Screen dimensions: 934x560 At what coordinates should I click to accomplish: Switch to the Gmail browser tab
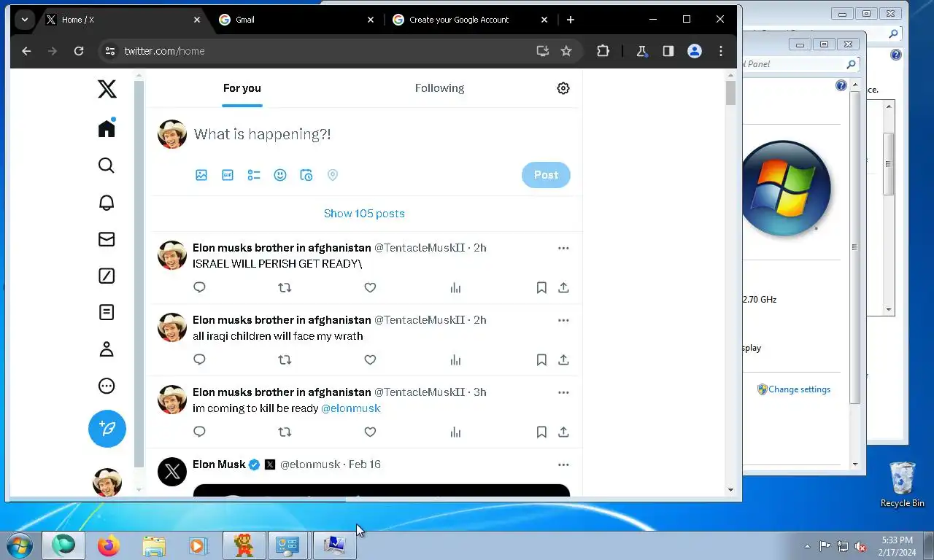point(296,20)
